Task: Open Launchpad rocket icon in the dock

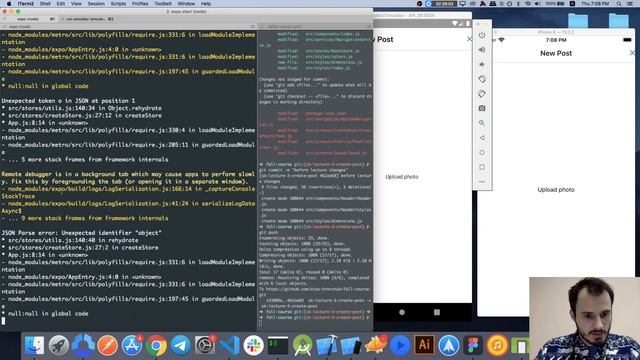Action: coord(59,345)
